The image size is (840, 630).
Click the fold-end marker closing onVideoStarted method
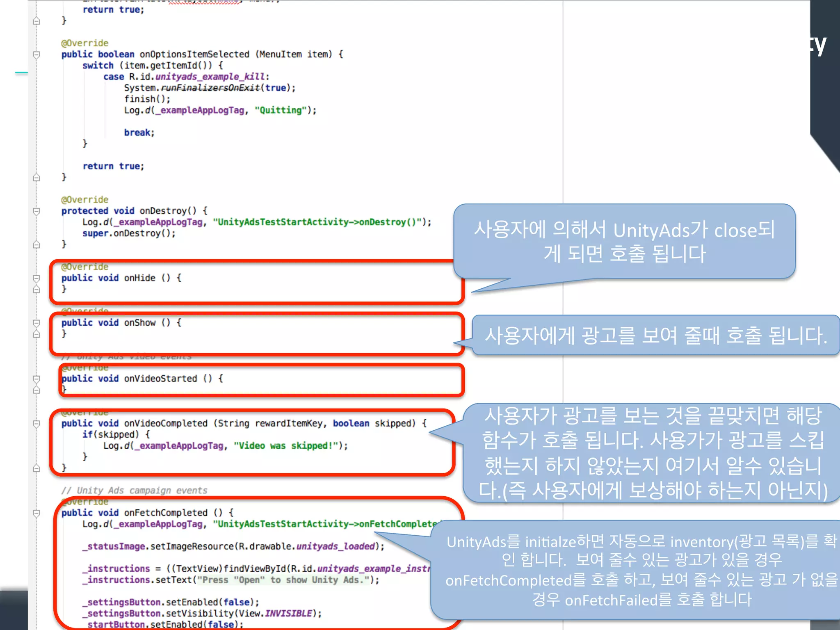[x=37, y=390]
